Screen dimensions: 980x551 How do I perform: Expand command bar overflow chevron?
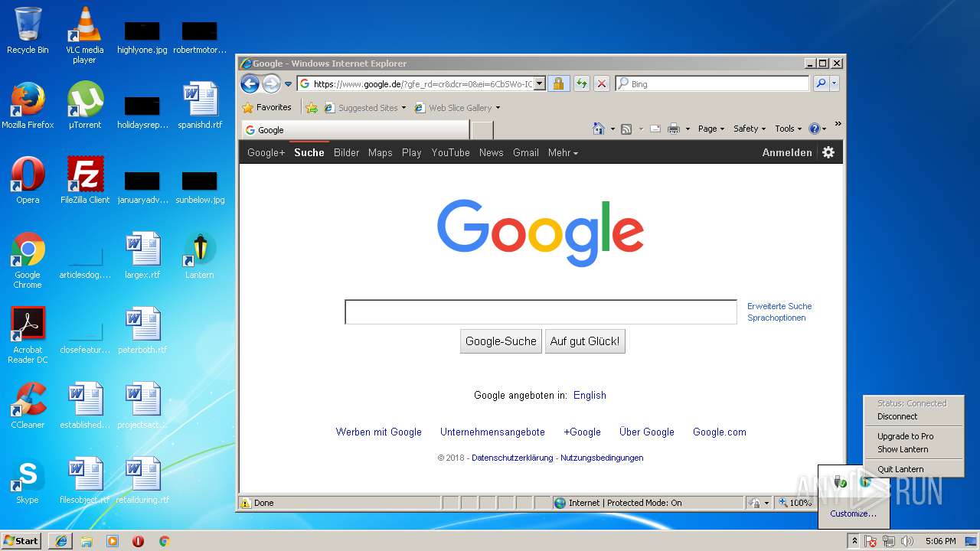coord(838,124)
